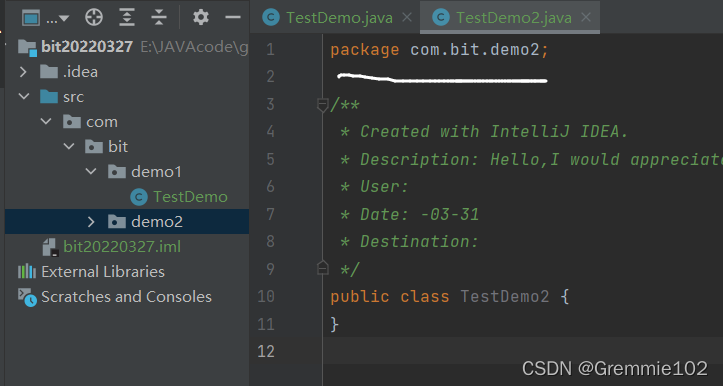Click the com package folder icon
Viewport: 723px width, 386px height.
(71, 121)
